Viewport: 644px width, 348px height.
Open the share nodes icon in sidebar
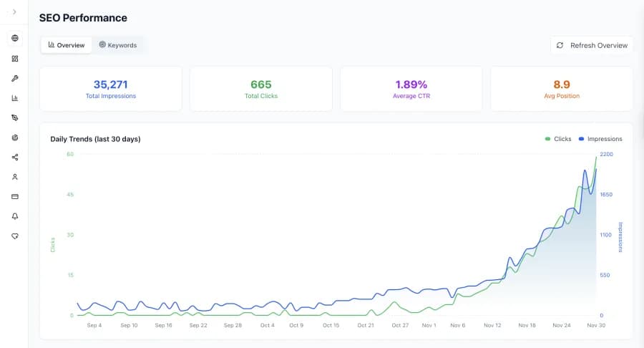(x=14, y=157)
